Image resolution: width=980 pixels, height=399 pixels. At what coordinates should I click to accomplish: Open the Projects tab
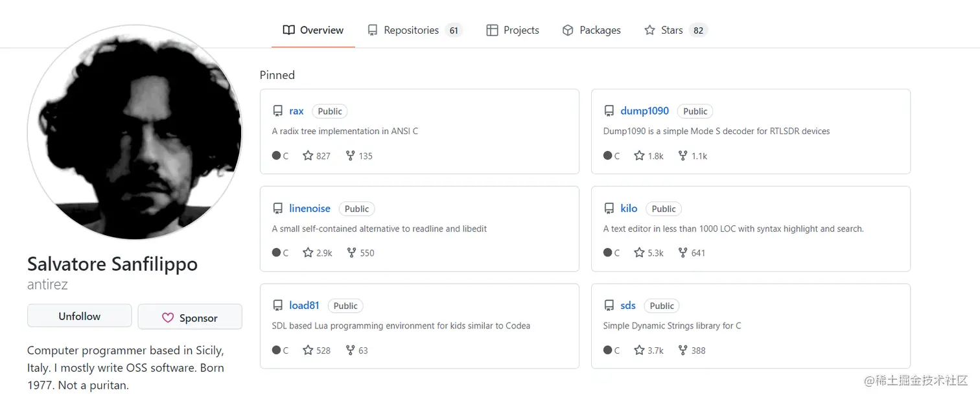click(513, 30)
